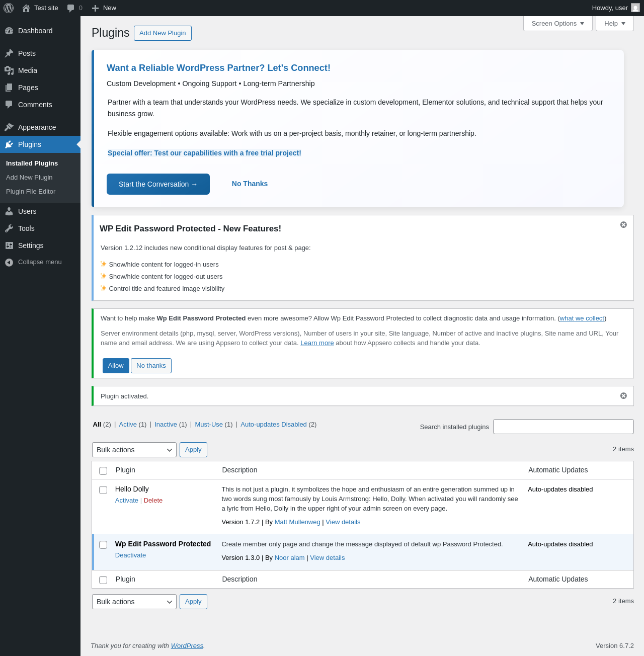Viewport: 644px width, 656px height.
Task: Open Learn more about Appsero link
Action: coord(317,343)
